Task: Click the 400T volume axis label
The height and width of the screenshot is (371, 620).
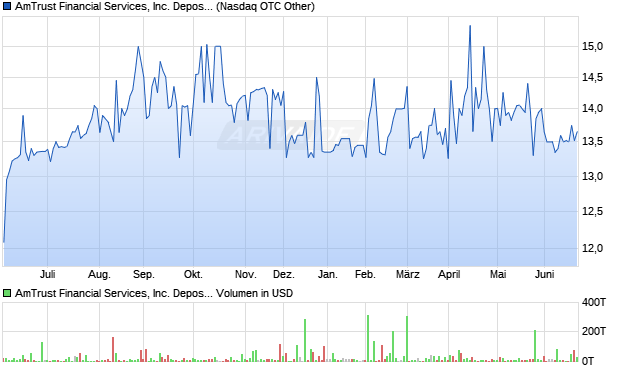Action: [594, 303]
